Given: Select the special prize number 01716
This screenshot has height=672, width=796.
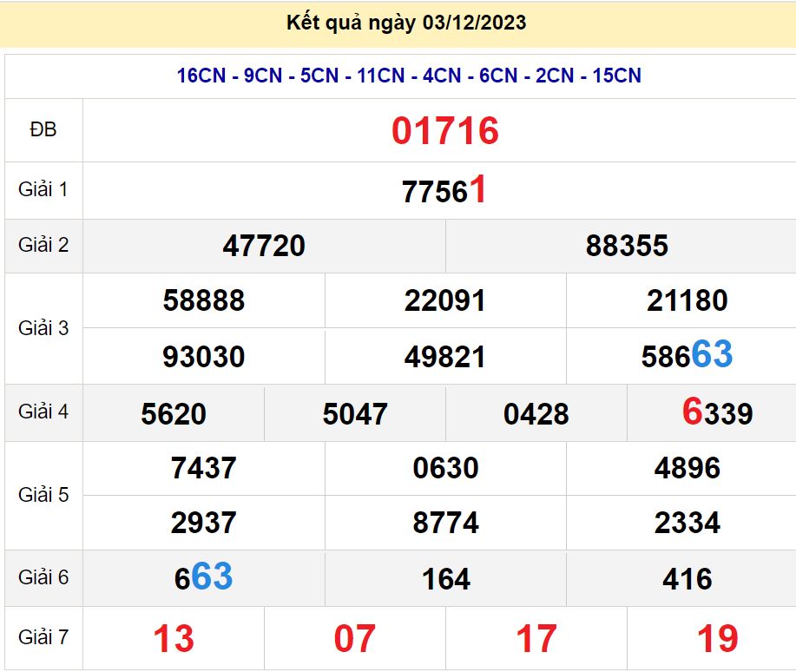Looking at the screenshot, I should coord(444,131).
